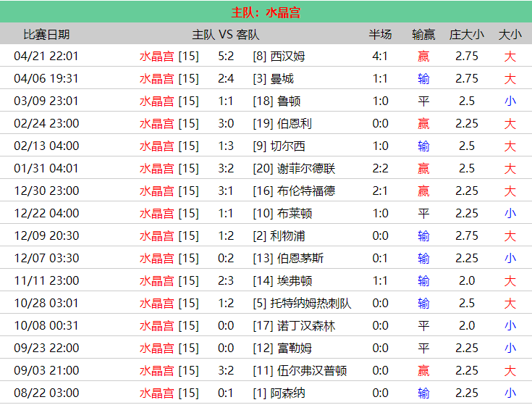Select the date 09/23 22:00

tap(46, 348)
